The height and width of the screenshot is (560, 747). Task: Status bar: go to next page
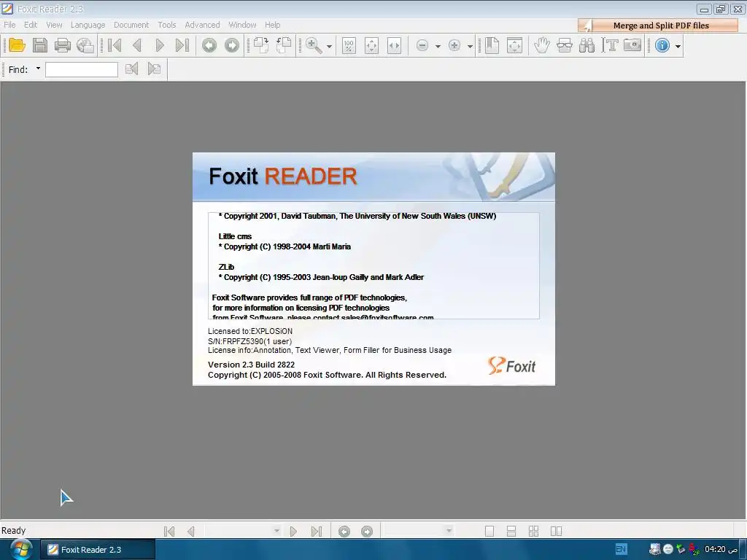pyautogui.click(x=293, y=531)
